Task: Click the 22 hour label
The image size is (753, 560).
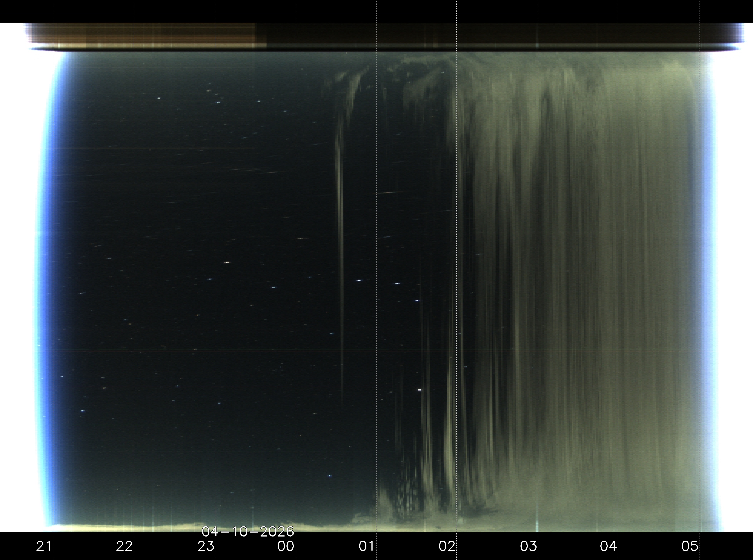Action: (x=124, y=546)
